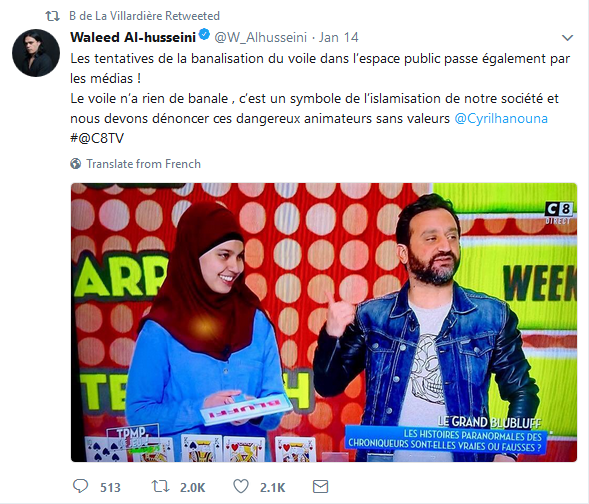
Task: Click the retweeted indicator icon at top
Action: (52, 16)
